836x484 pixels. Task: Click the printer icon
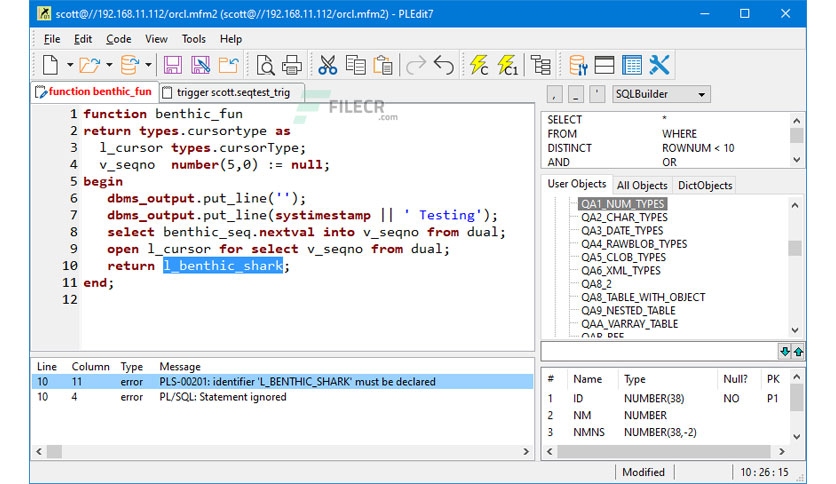[x=292, y=65]
